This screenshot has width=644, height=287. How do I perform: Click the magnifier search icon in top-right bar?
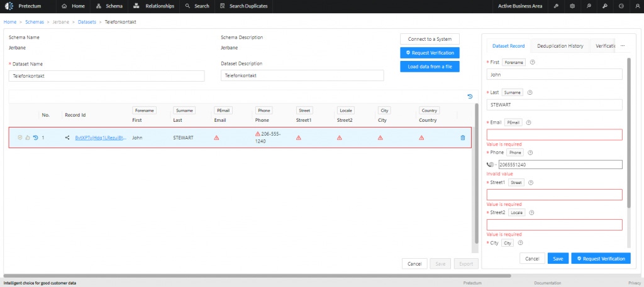click(x=589, y=6)
